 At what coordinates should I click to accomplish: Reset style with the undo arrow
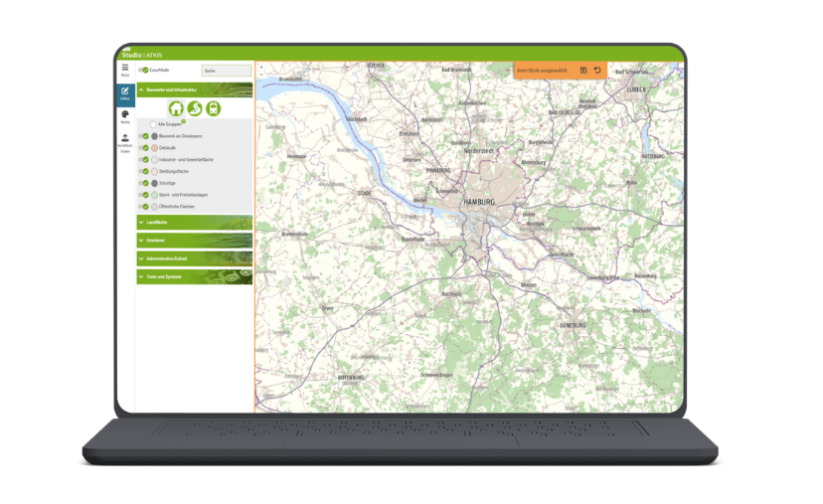[x=597, y=71]
